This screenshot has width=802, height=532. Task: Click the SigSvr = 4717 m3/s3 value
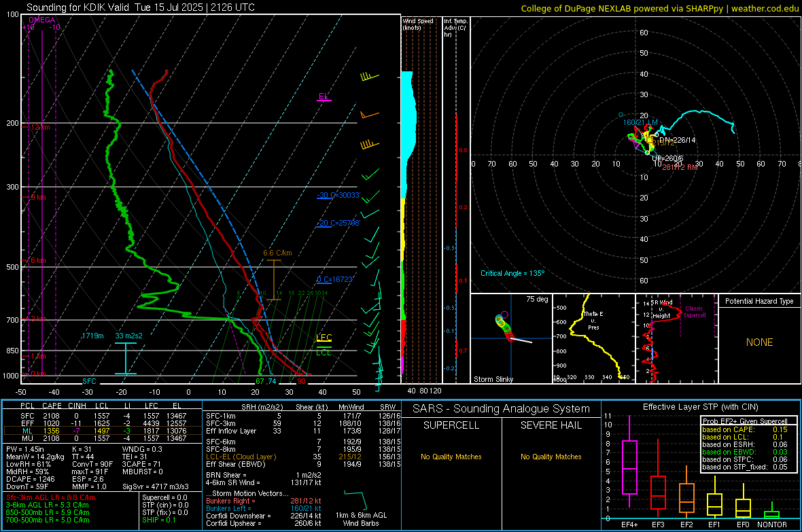155,486
